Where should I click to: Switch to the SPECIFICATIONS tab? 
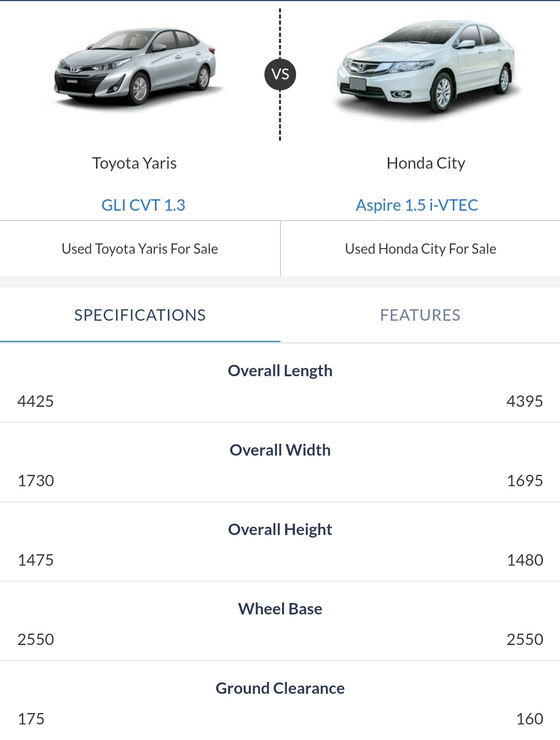[x=140, y=315]
